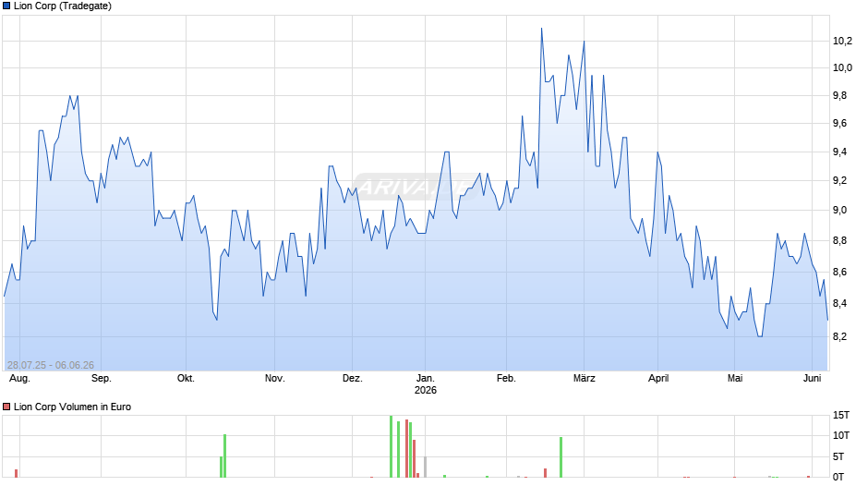Click the red Volumen legend square

click(6, 407)
